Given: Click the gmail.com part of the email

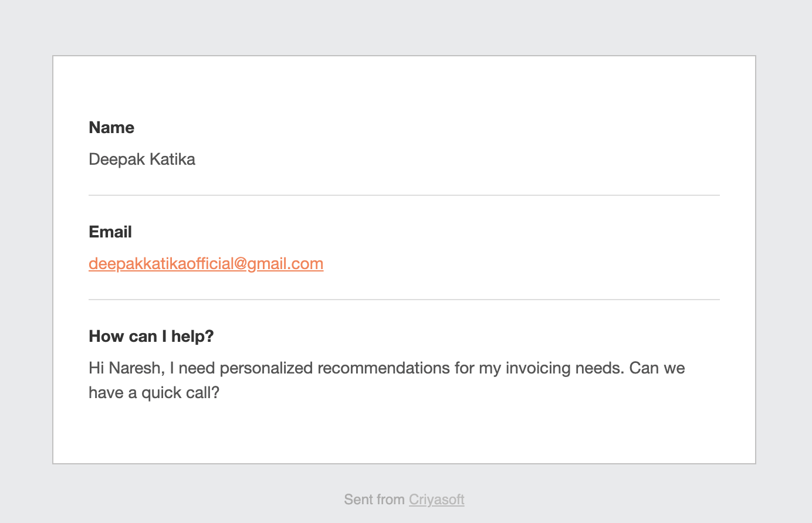Looking at the screenshot, I should pyautogui.click(x=285, y=264).
